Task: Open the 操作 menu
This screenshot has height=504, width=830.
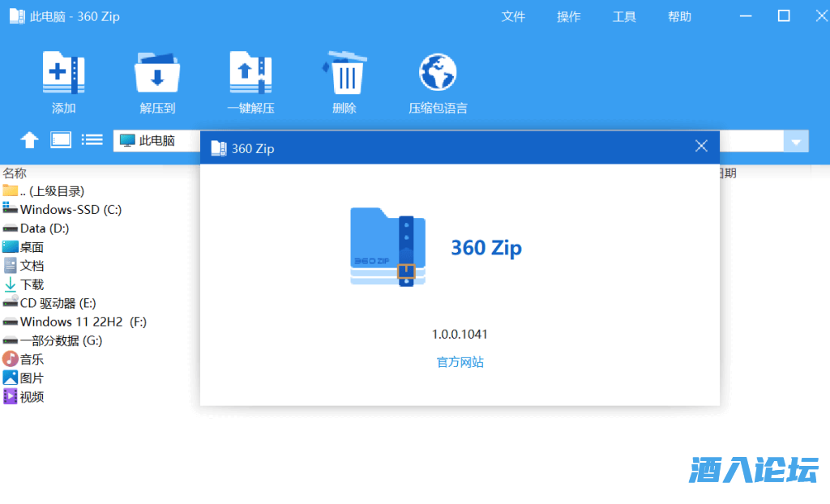Action: tap(569, 17)
